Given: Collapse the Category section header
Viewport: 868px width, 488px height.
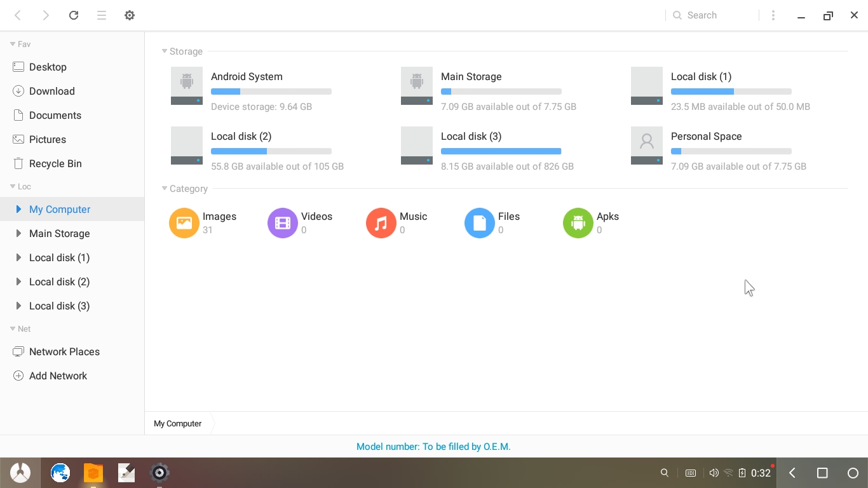Looking at the screenshot, I should click(165, 189).
